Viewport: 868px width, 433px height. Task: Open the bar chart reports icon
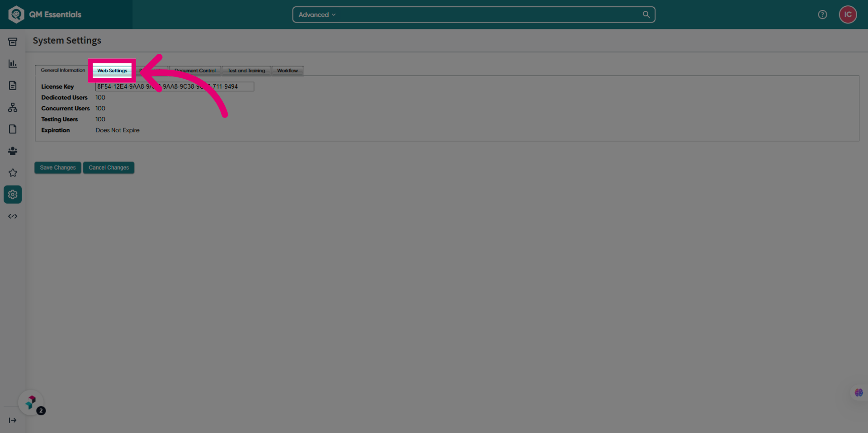click(x=13, y=64)
